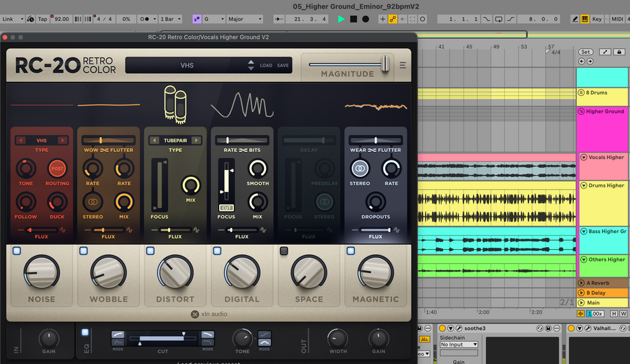Toggle the Arrangement Loop switch icon
630x364 pixels.
[498, 19]
